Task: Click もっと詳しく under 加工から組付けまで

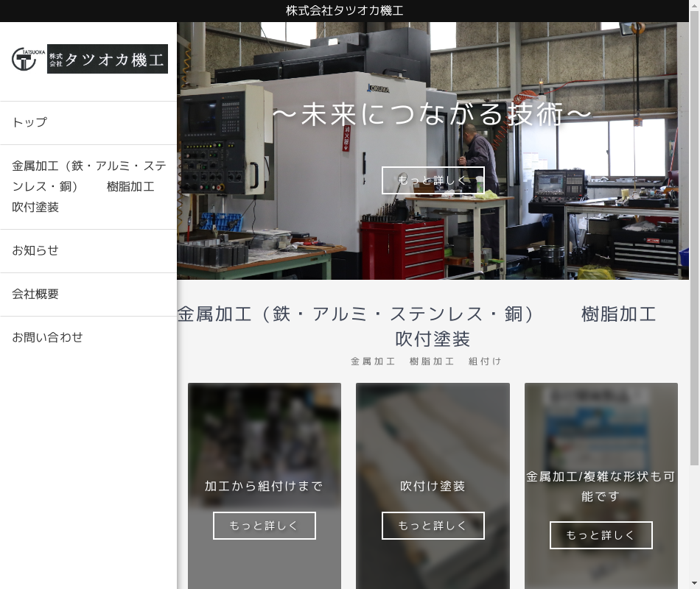Action: coord(265,526)
